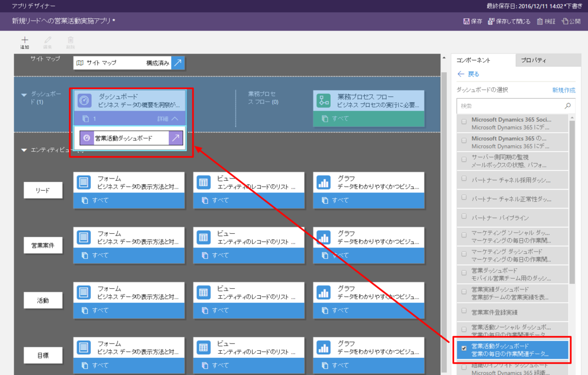Open the site map arrow button
This screenshot has width=588, height=375.
178,63
